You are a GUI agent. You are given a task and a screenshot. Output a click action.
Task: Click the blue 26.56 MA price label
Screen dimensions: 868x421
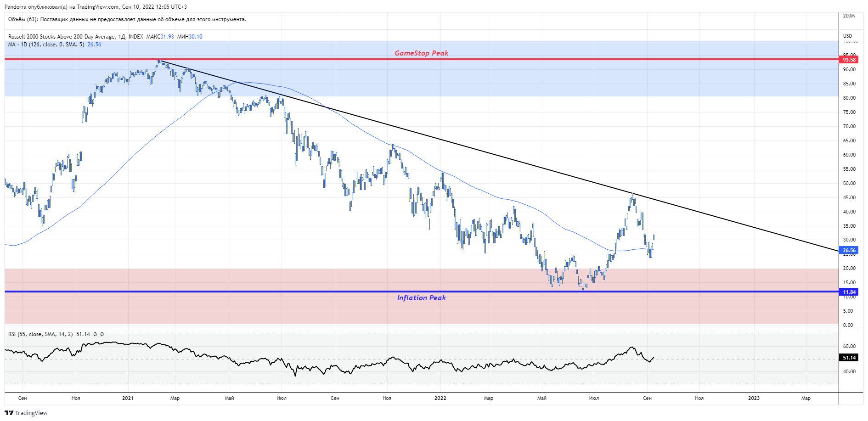(x=849, y=251)
